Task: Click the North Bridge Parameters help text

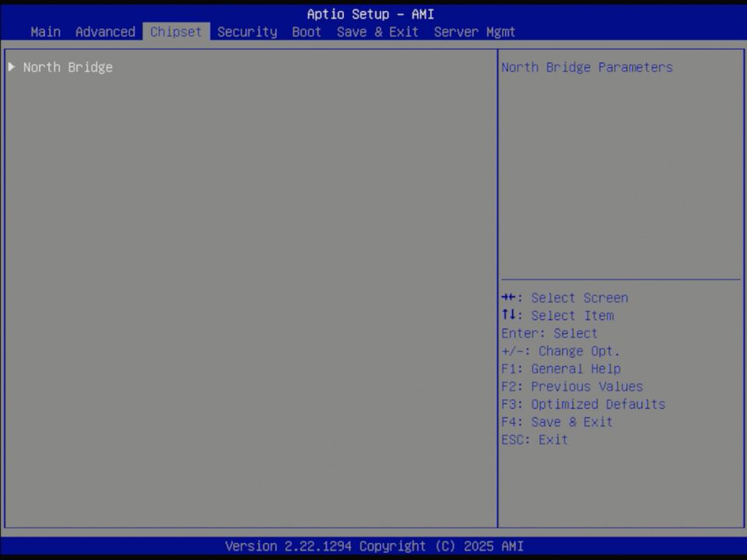Action: pos(587,67)
